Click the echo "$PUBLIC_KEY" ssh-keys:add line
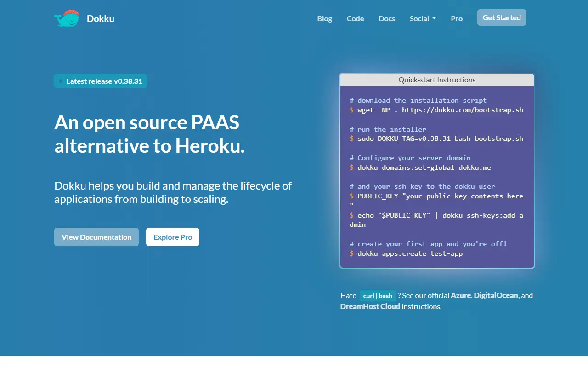Viewport: 588px width, 368px height. click(x=436, y=220)
